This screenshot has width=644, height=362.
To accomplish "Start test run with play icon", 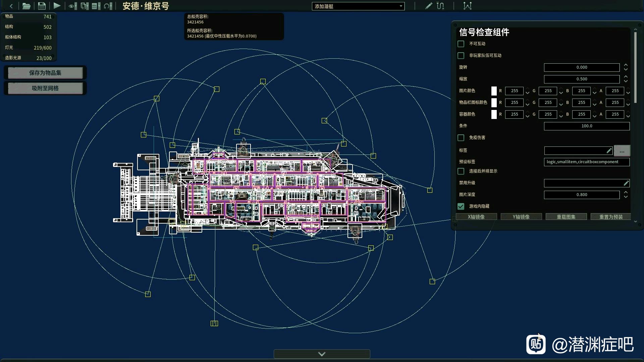I will click(57, 6).
